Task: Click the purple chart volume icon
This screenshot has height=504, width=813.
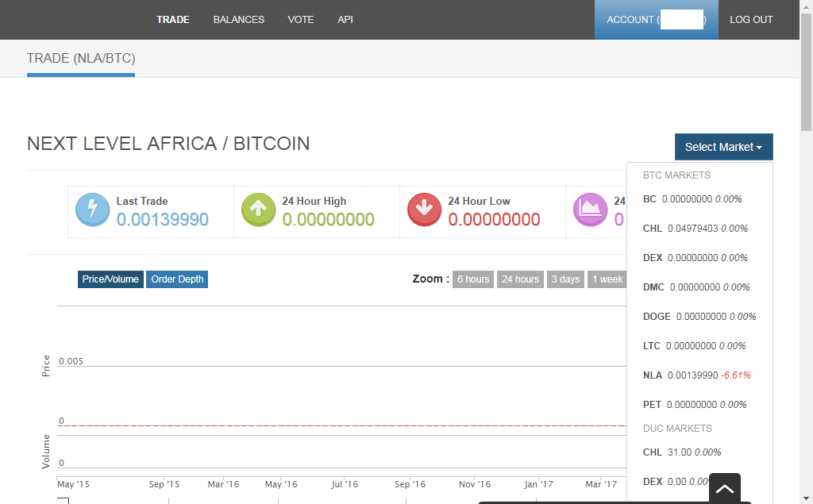Action: pos(591,210)
